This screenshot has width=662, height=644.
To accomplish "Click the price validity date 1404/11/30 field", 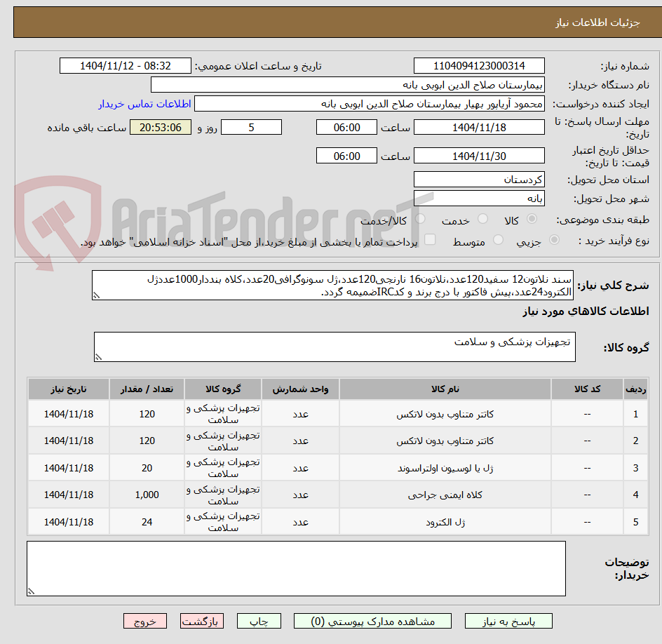I will [x=479, y=156].
